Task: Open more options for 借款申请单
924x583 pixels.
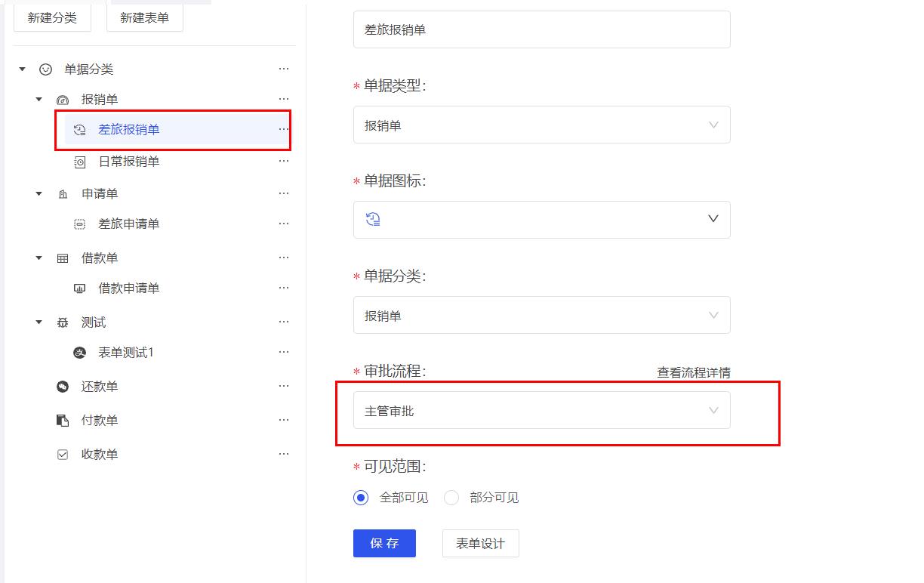Action: (x=284, y=287)
